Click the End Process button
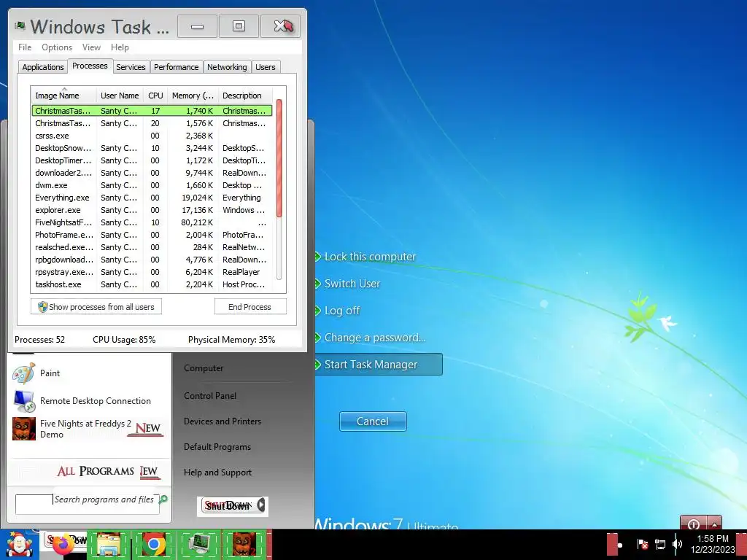747x560 pixels. click(x=250, y=307)
